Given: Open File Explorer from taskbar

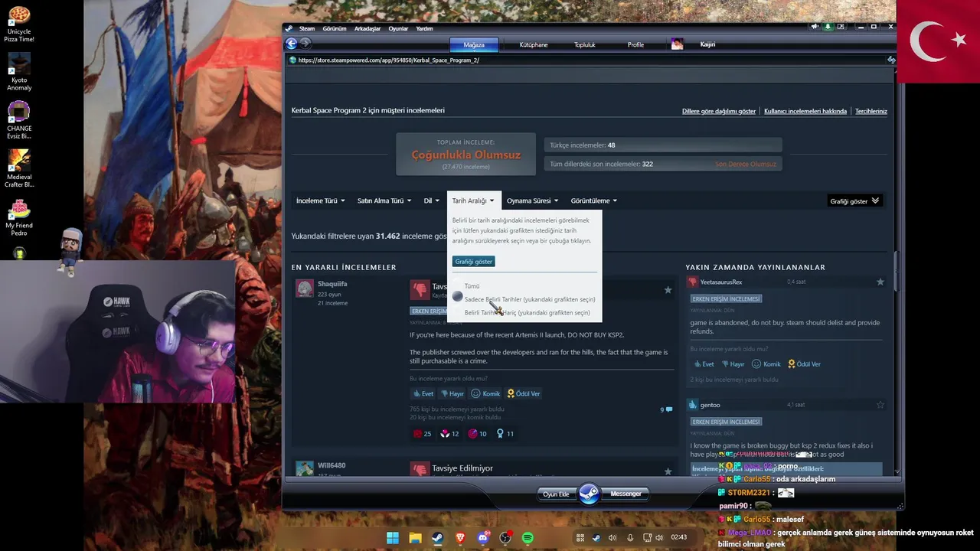Looking at the screenshot, I should point(415,537).
